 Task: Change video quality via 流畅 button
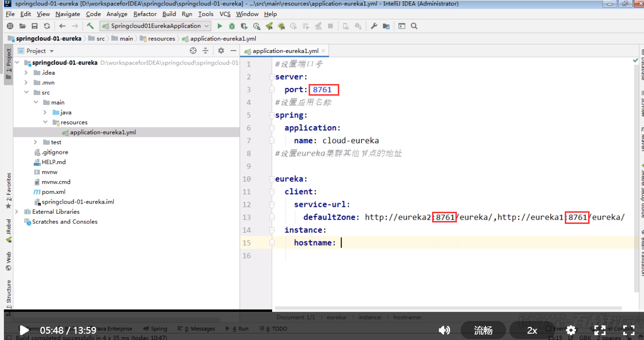(483, 330)
